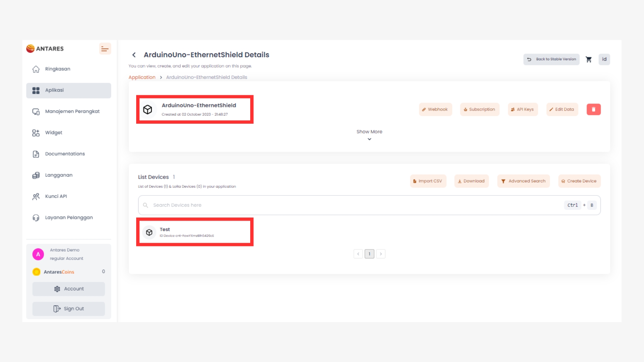Click the Application breadcrumb link
The image size is (644, 362).
[x=142, y=77]
